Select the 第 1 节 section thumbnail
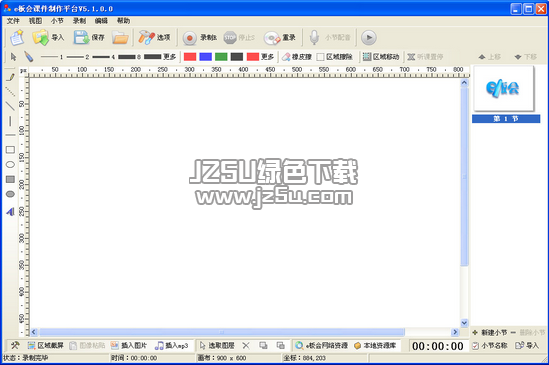This screenshot has height=365, width=549. point(503,89)
